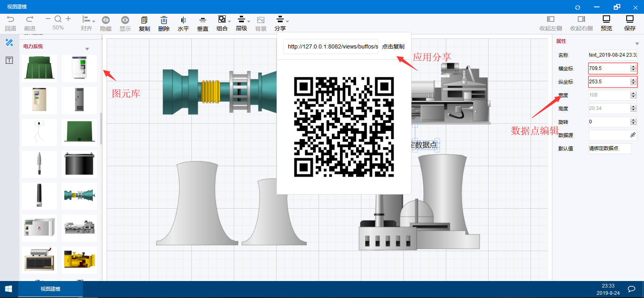
Task: Click the 删除 delete trash icon
Action: [x=164, y=20]
